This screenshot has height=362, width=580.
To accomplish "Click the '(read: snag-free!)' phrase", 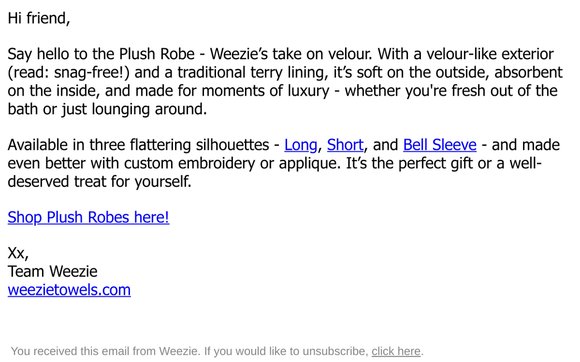I will coord(68,72).
